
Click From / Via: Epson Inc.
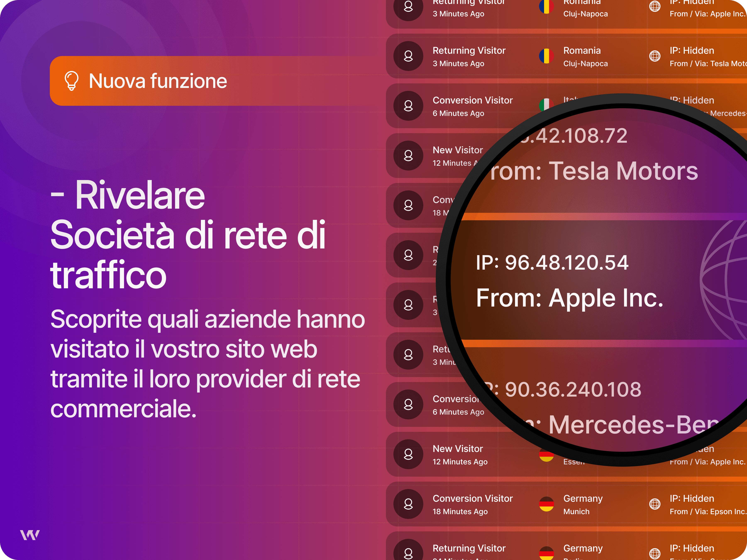click(708, 511)
